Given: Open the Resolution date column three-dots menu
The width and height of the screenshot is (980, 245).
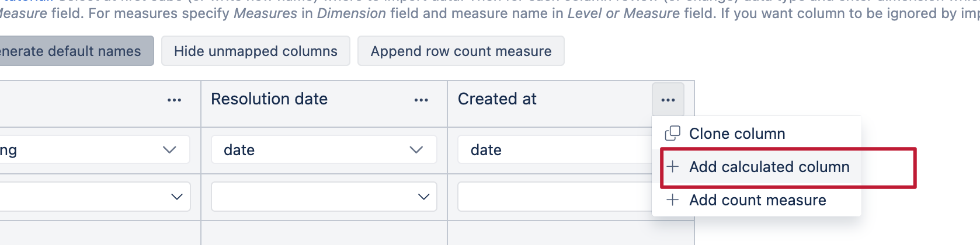Looking at the screenshot, I should [421, 100].
